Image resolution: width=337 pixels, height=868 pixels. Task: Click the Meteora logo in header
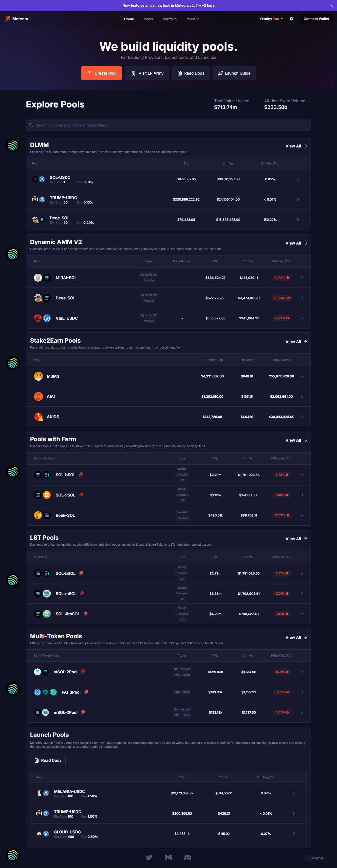coord(17,19)
